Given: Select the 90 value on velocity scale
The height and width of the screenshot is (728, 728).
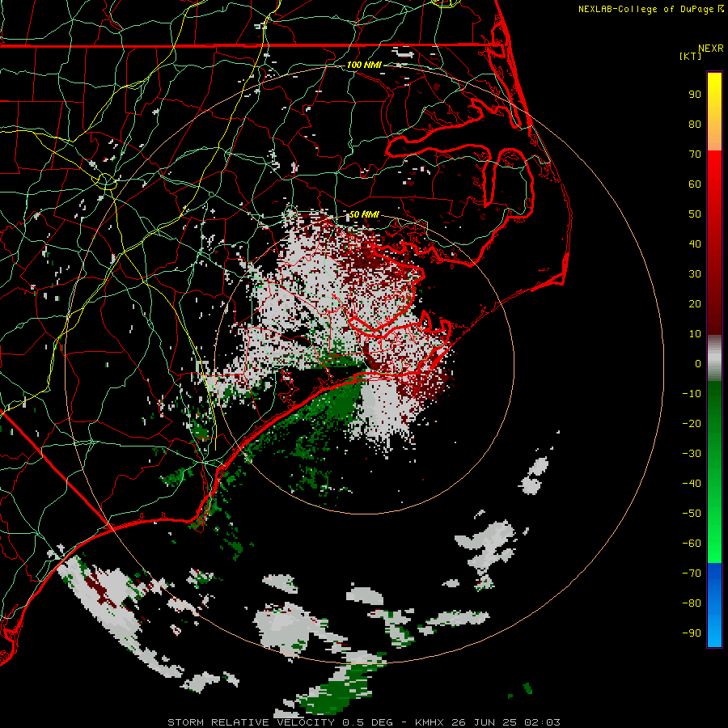Looking at the screenshot, I should point(695,95).
